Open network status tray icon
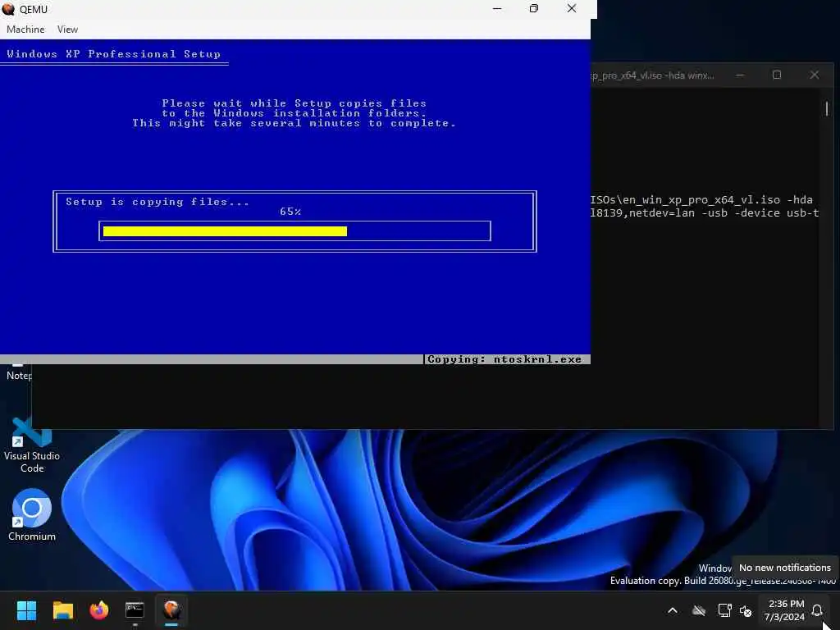This screenshot has width=840, height=630. tap(724, 610)
